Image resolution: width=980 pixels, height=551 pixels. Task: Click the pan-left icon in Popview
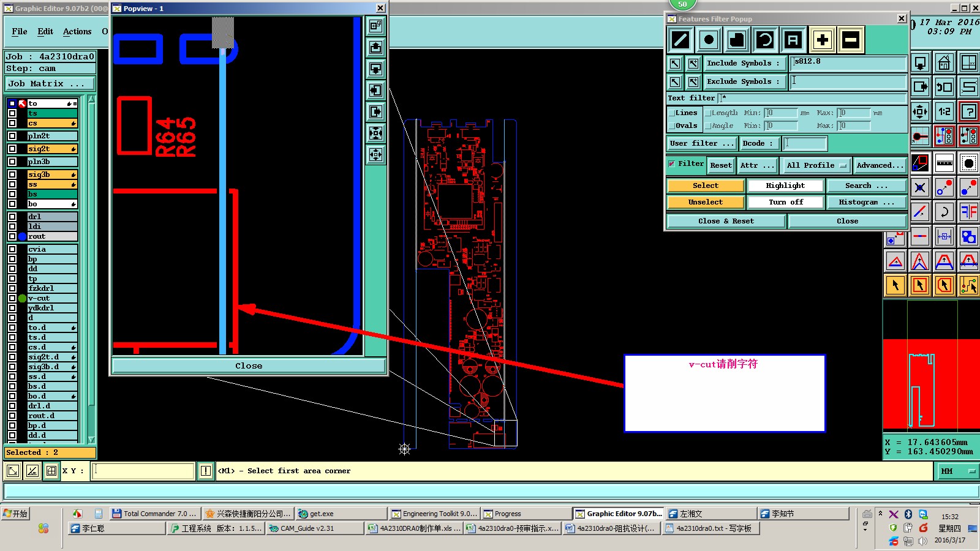376,91
